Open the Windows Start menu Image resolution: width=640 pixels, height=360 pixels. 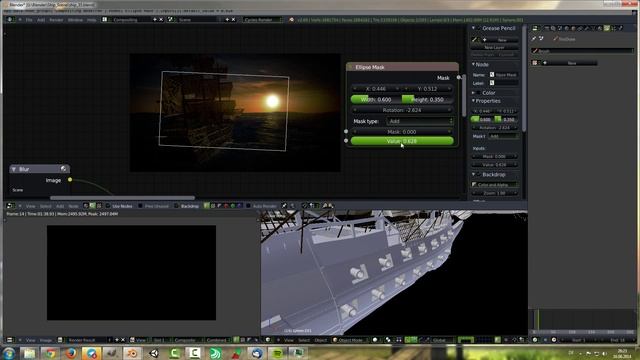pyautogui.click(x=8, y=353)
